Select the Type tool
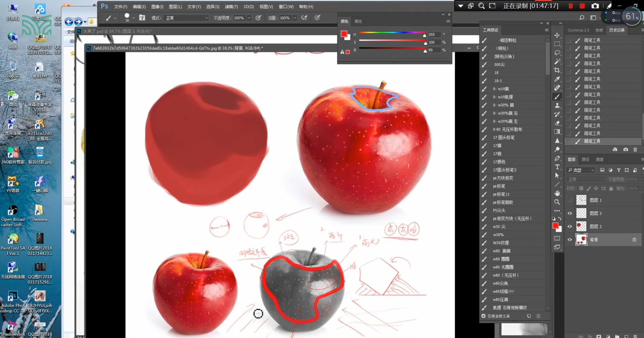Viewport: 644px width, 338px height. tap(557, 167)
